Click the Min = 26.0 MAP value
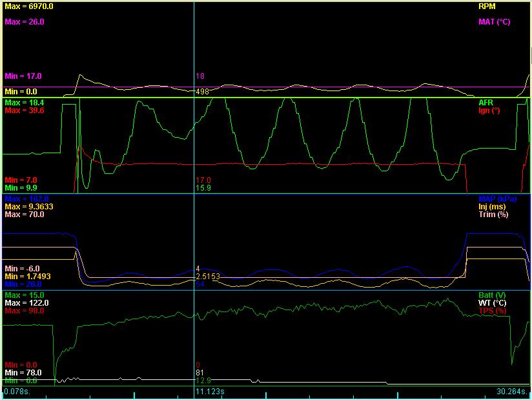This screenshot has height=400, width=532. [23, 284]
